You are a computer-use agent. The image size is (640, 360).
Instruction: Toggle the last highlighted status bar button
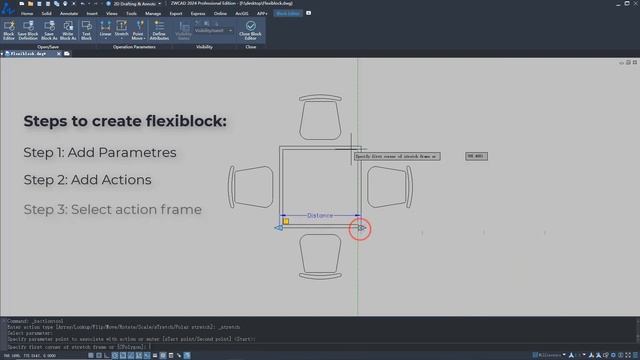(187, 356)
